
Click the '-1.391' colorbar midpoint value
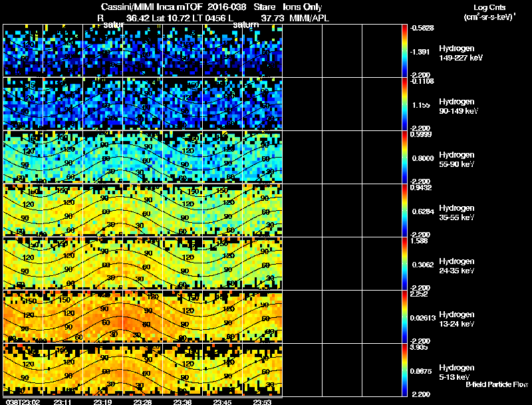420,52
